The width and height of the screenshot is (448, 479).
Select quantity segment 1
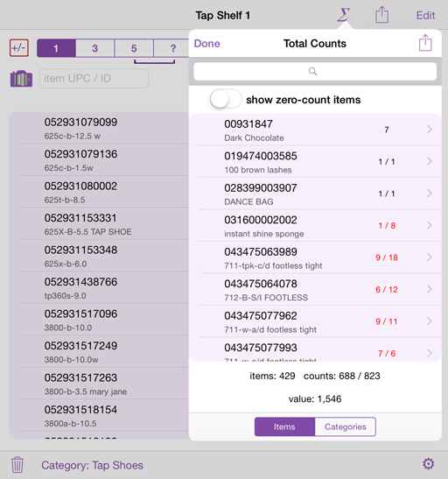pyautogui.click(x=56, y=48)
